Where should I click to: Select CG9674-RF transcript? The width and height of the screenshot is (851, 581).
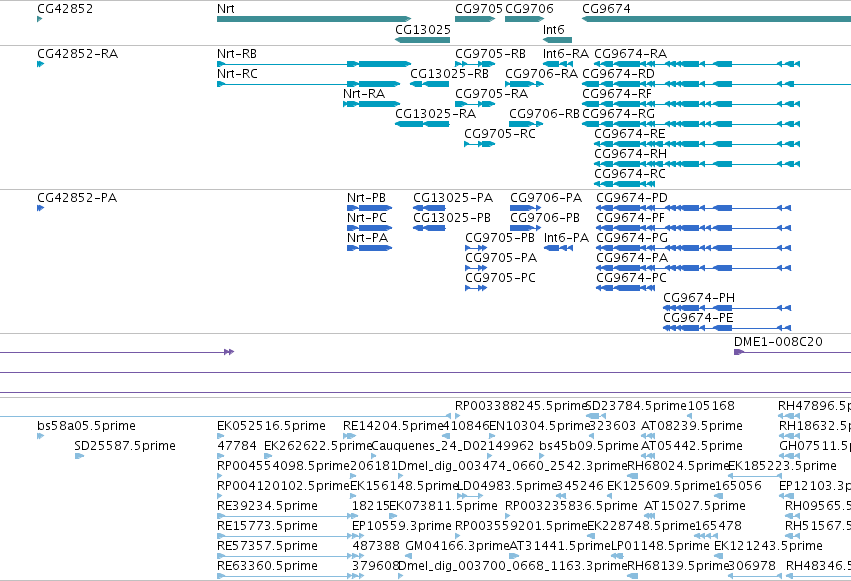(x=691, y=104)
